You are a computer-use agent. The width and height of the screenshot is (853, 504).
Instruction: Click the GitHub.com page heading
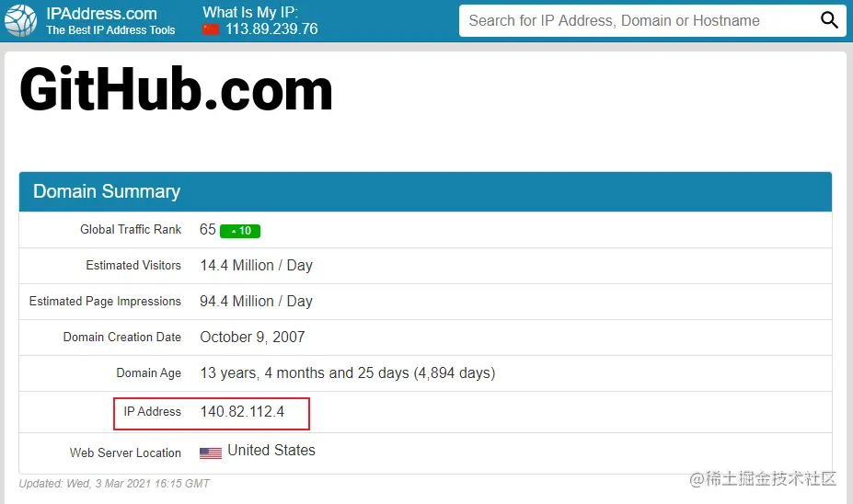click(176, 90)
